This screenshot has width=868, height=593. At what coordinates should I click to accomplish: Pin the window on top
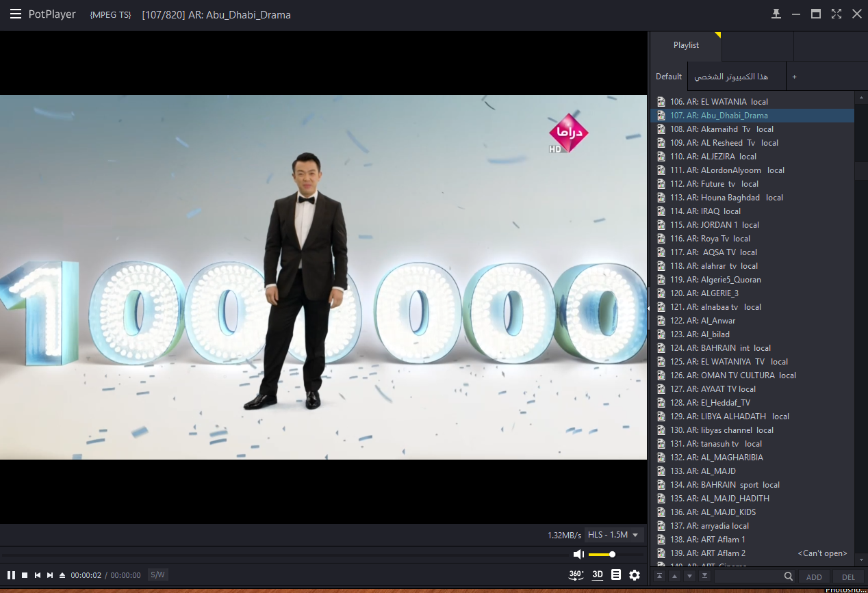[776, 14]
